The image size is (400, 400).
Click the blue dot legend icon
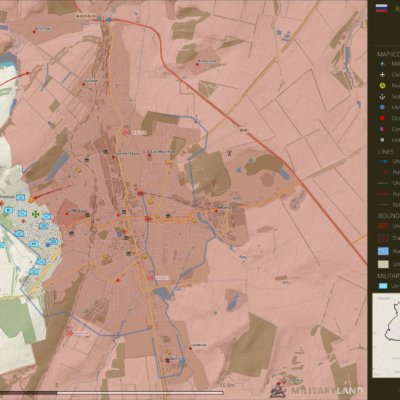pyautogui.click(x=383, y=107)
